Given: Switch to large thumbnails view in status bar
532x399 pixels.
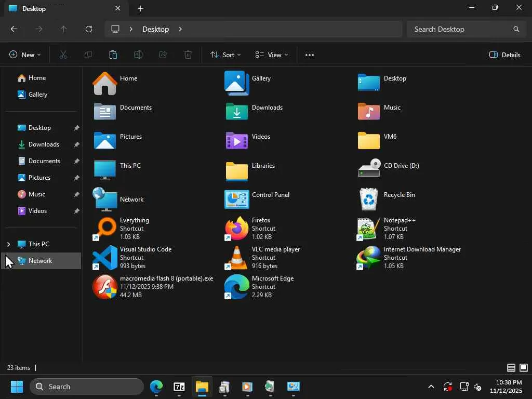Looking at the screenshot, I should pos(524,368).
